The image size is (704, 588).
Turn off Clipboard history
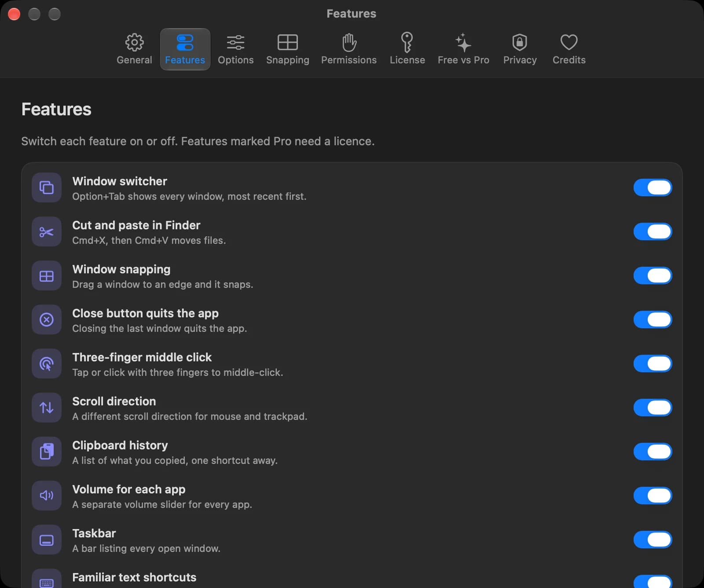coord(653,452)
